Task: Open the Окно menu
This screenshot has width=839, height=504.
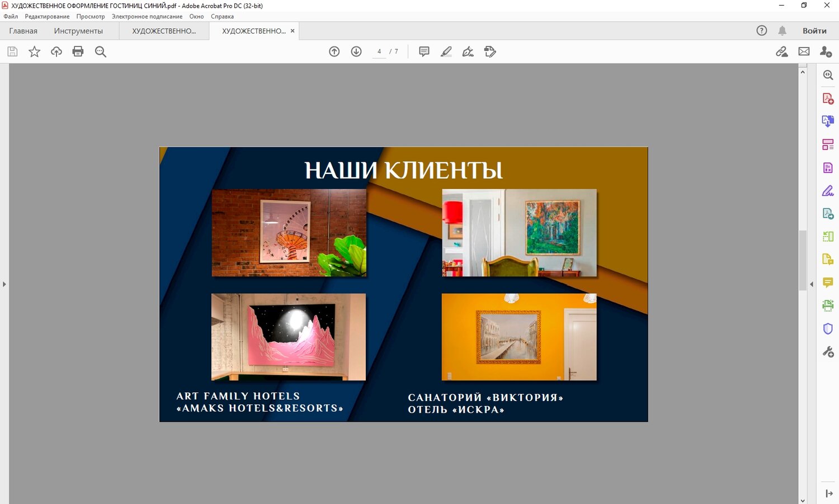Action: coord(196,16)
